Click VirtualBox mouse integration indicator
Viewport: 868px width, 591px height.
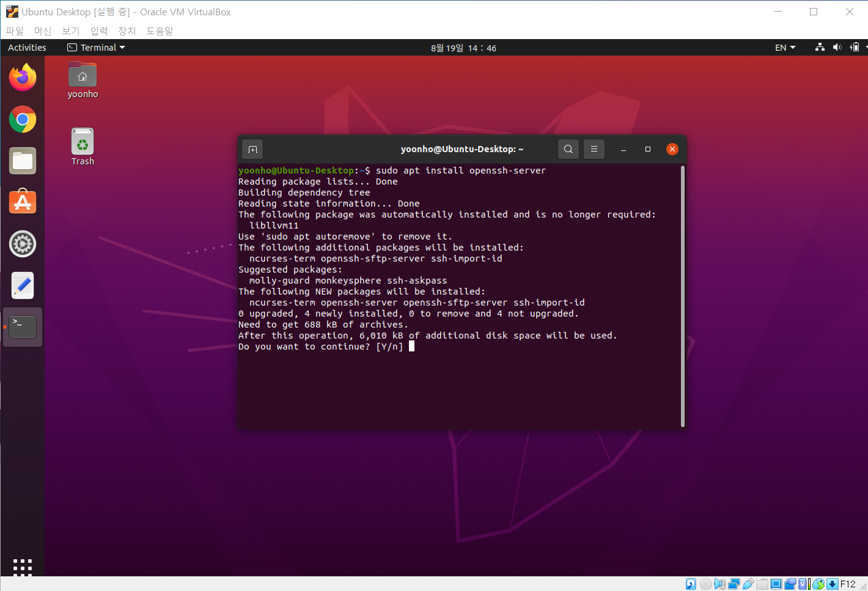pos(818,584)
